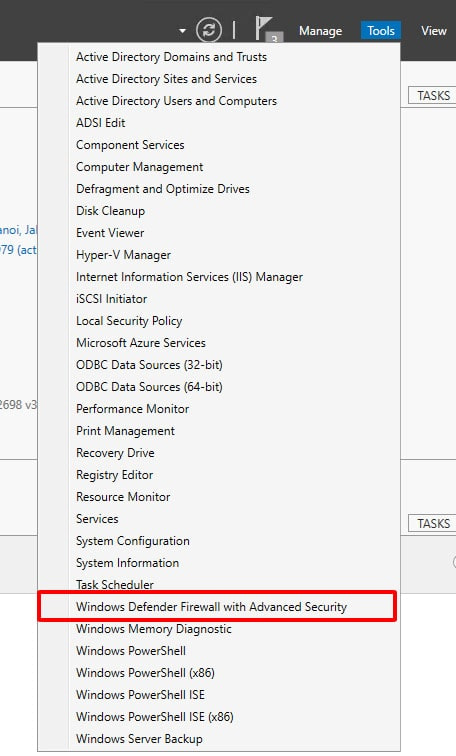This screenshot has height=756, width=456.
Task: Launch Hyper-V Manager
Action: [219, 255]
